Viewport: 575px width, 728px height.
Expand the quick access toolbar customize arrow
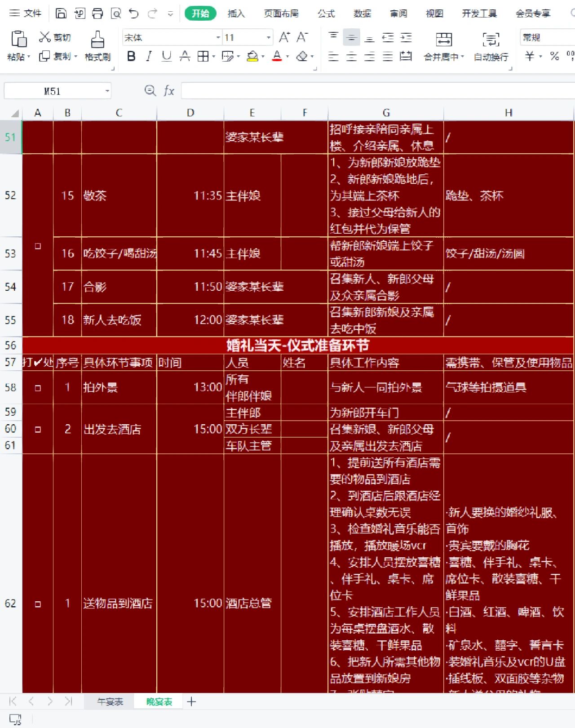click(x=170, y=14)
